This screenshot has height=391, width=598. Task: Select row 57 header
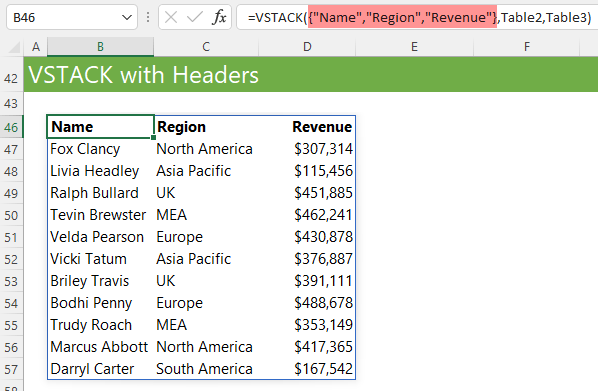pos(11,369)
